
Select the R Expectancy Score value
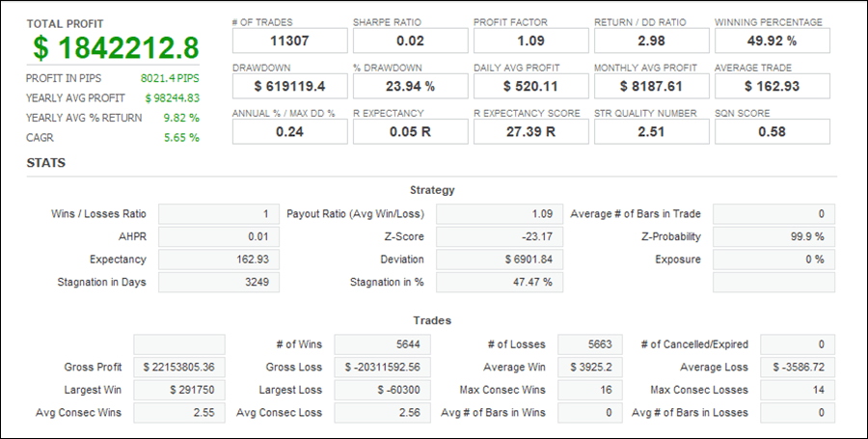point(530,131)
